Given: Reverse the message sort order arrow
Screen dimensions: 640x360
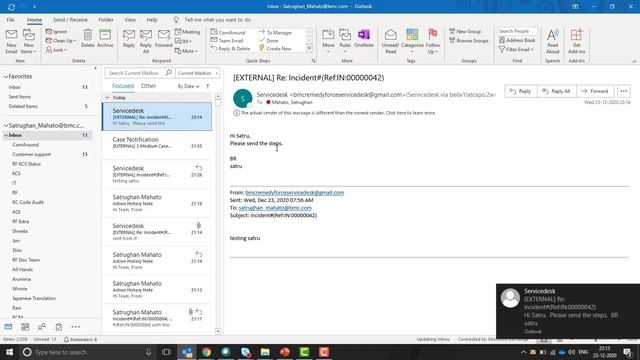Looking at the screenshot, I should [207, 87].
